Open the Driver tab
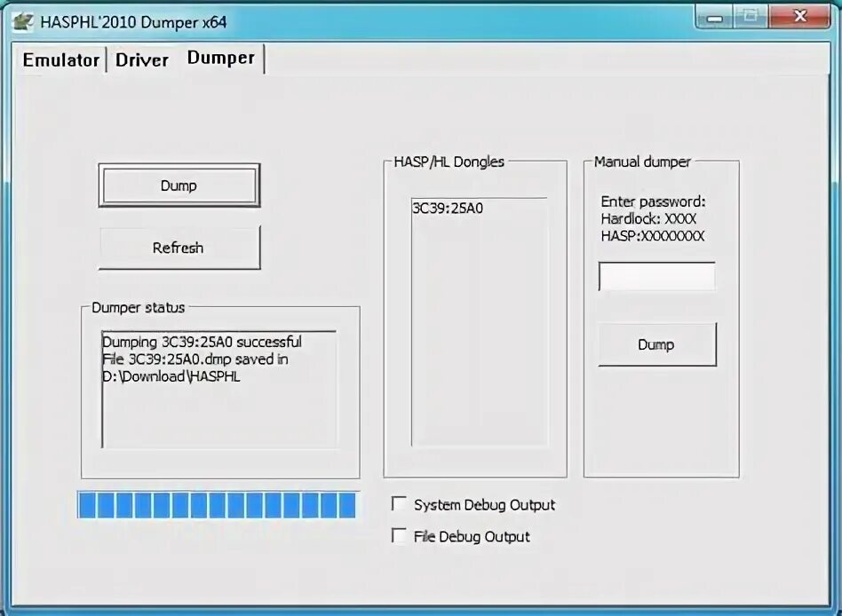 142,59
